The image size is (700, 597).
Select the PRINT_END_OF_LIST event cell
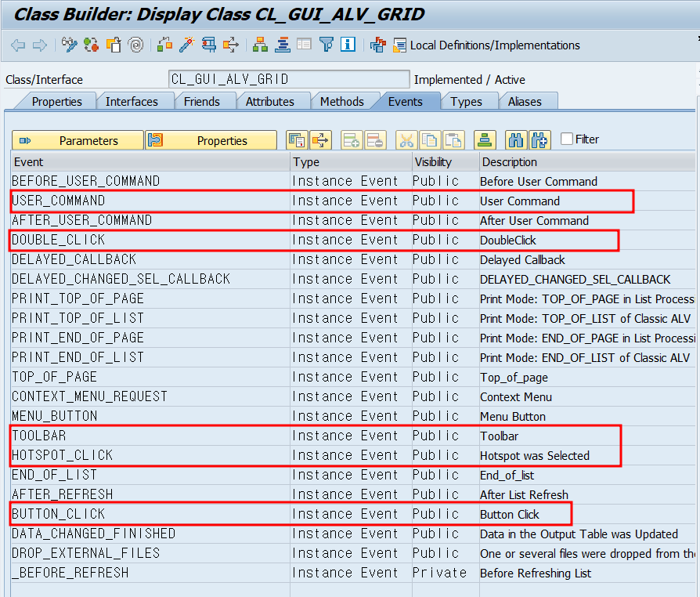click(150, 357)
